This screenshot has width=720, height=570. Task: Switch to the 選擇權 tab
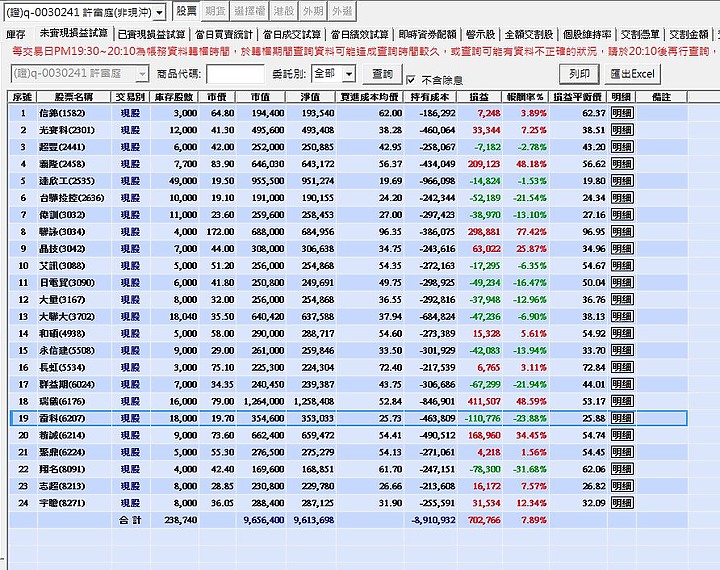[x=249, y=11]
